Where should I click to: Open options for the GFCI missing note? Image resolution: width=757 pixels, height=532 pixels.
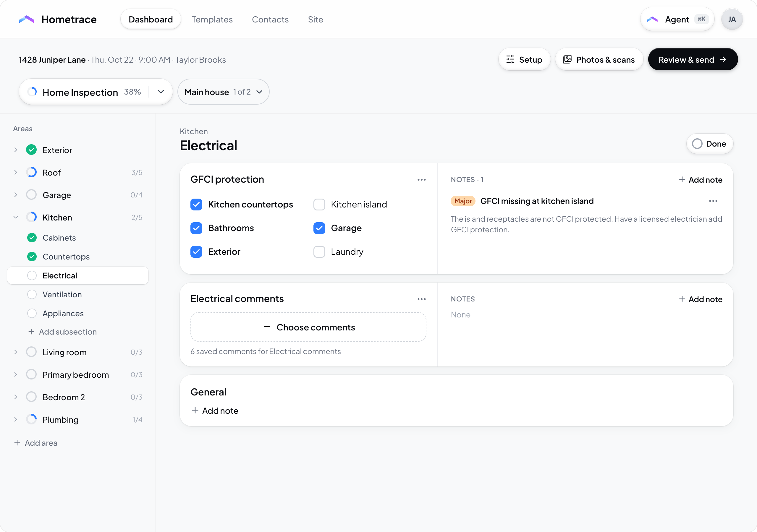(713, 201)
